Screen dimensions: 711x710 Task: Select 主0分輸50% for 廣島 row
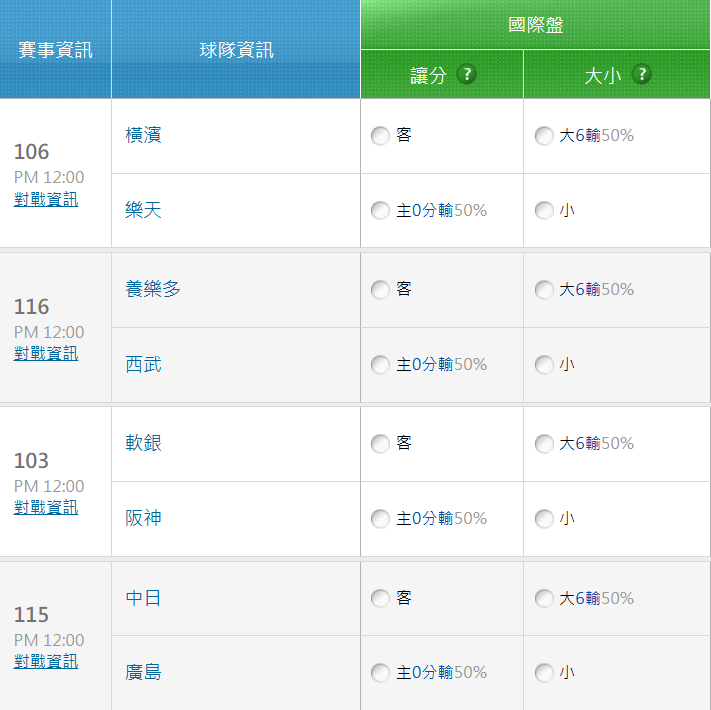[380, 673]
